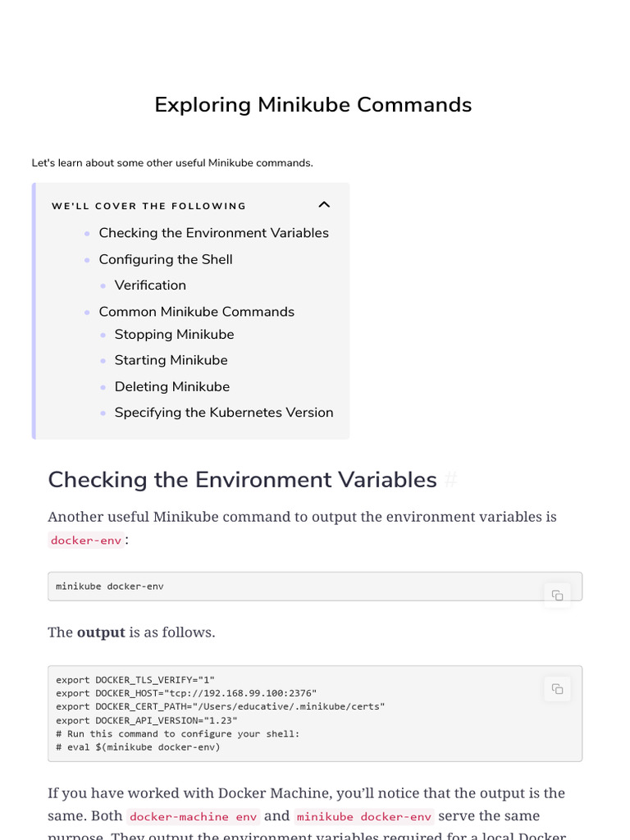Go to Checking the Environment Variables section
The image size is (630, 840).
tap(213, 233)
